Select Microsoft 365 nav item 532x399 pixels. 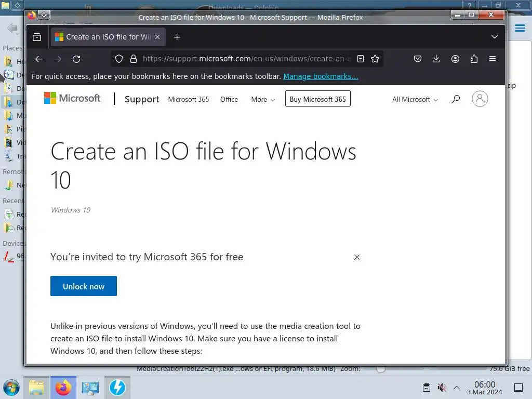[189, 99]
